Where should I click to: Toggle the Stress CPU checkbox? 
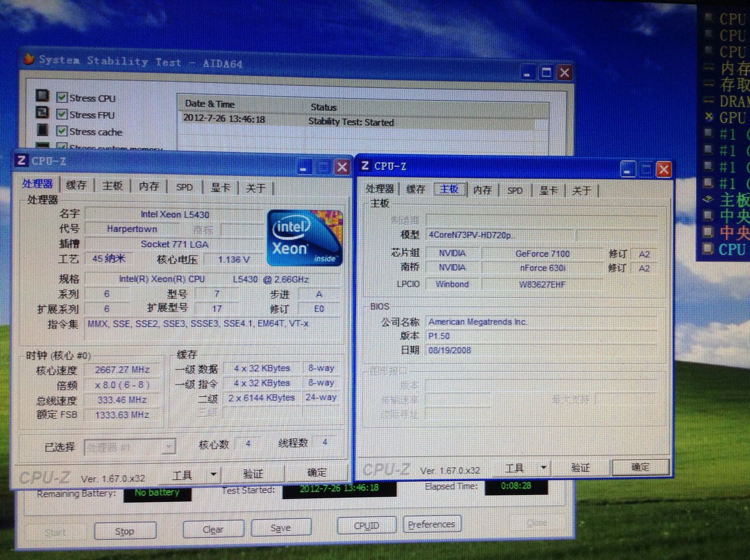(x=61, y=97)
